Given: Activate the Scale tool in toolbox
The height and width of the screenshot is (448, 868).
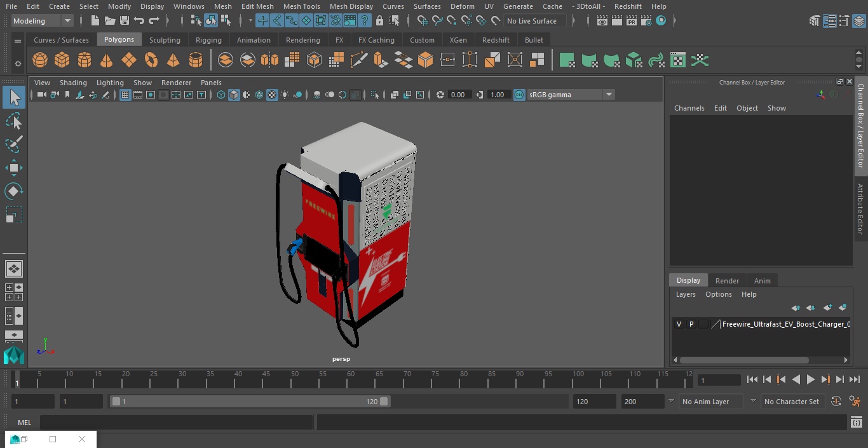Looking at the screenshot, I should [14, 215].
